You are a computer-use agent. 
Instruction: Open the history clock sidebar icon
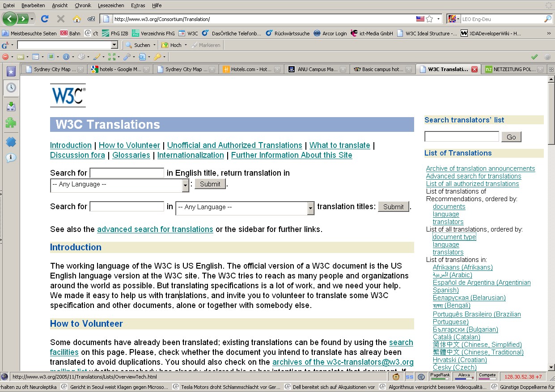click(11, 88)
